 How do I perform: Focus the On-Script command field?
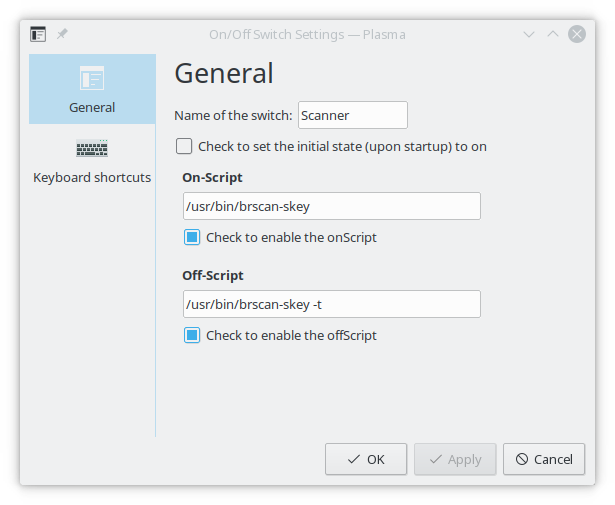[x=331, y=206]
